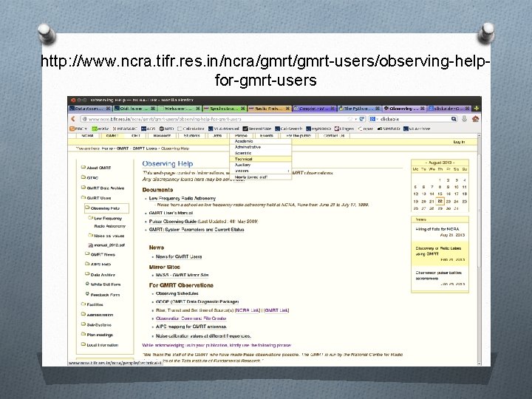The height and width of the screenshot is (399, 532).
Task: Switch to the Radio Emission tab
Action: point(270,109)
